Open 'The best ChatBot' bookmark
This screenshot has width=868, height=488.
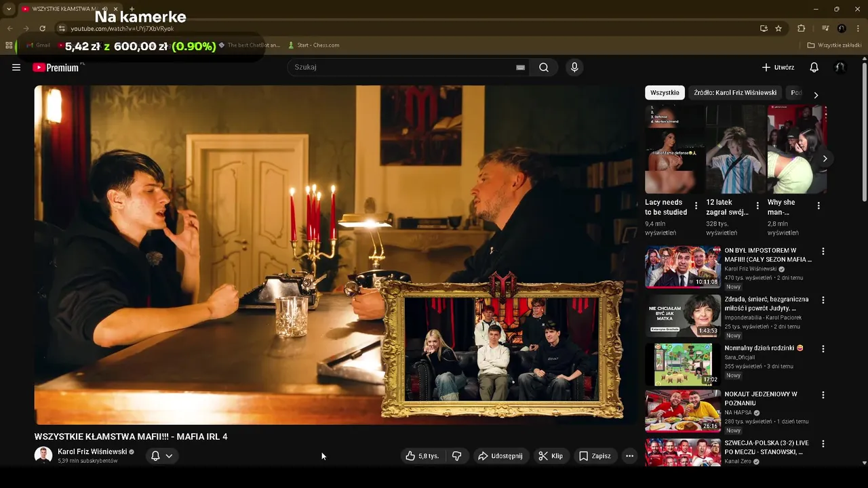pyautogui.click(x=249, y=45)
